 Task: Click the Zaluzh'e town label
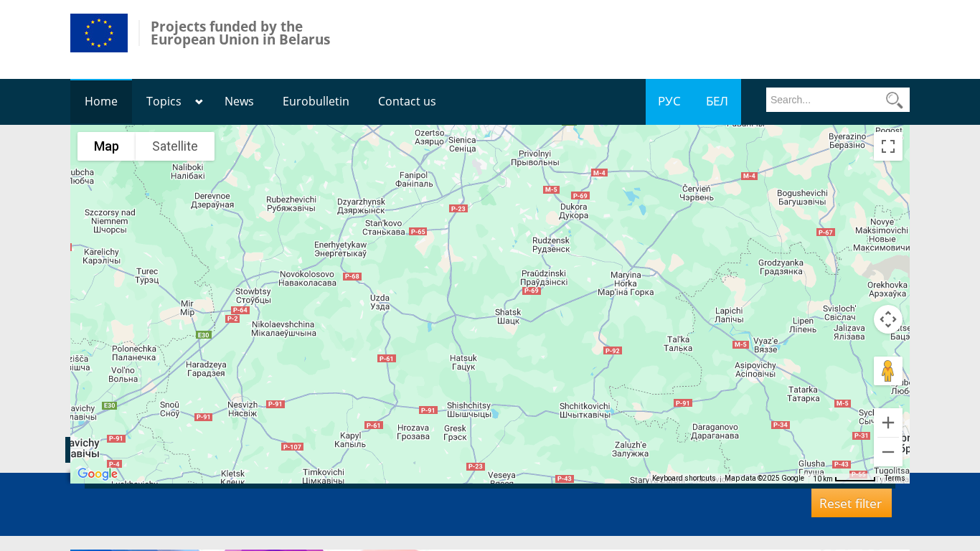631,449
